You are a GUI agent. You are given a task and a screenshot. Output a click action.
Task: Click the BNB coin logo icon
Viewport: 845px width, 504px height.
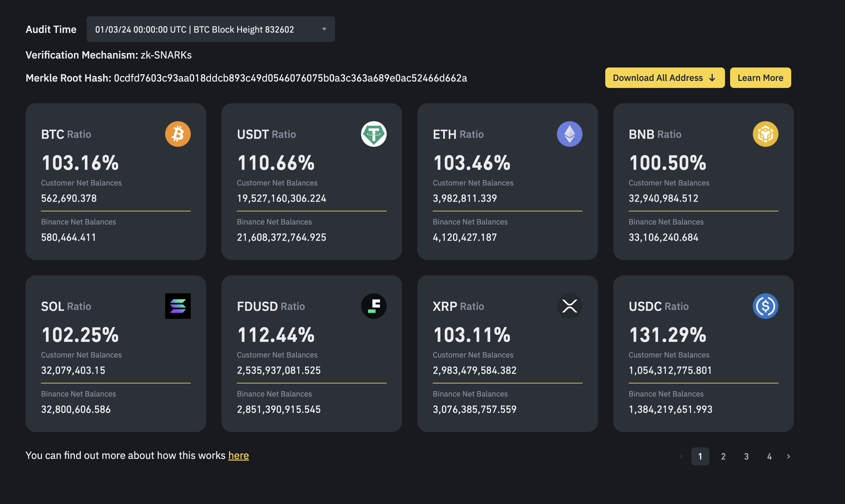point(765,134)
